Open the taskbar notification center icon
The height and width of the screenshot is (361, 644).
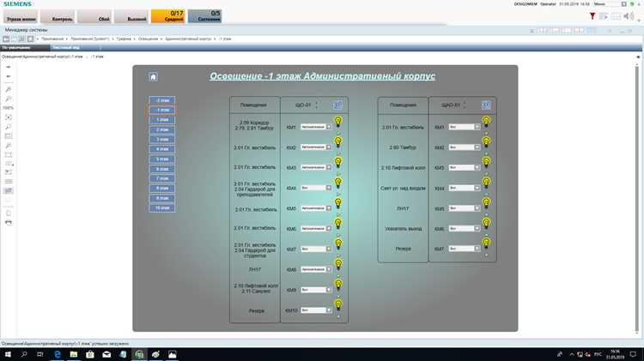633,354
